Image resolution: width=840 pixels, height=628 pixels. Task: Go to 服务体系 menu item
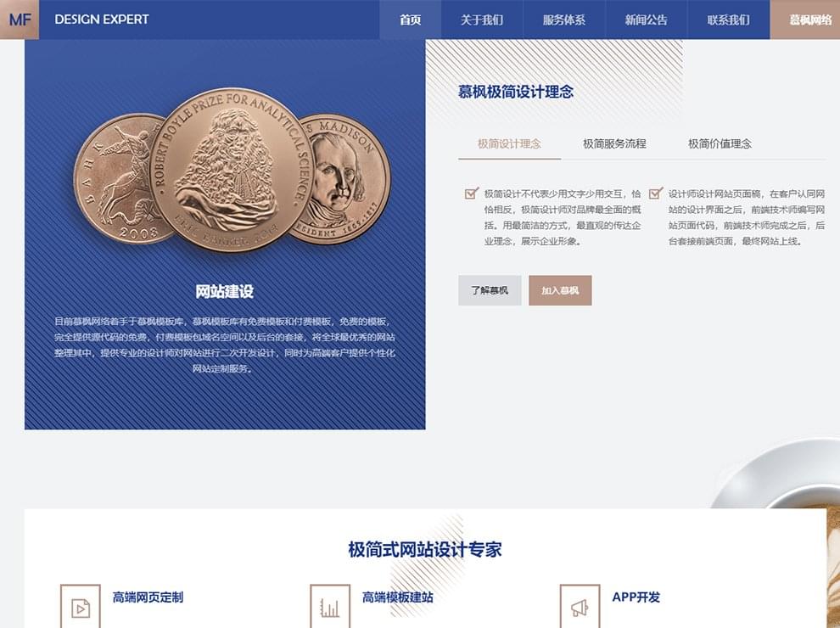tap(564, 20)
